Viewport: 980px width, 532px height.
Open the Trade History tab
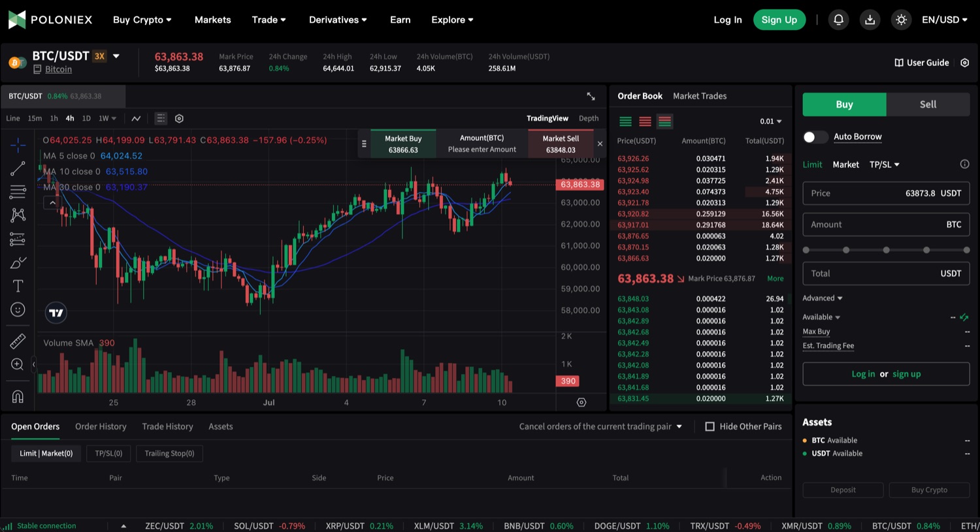tap(167, 426)
